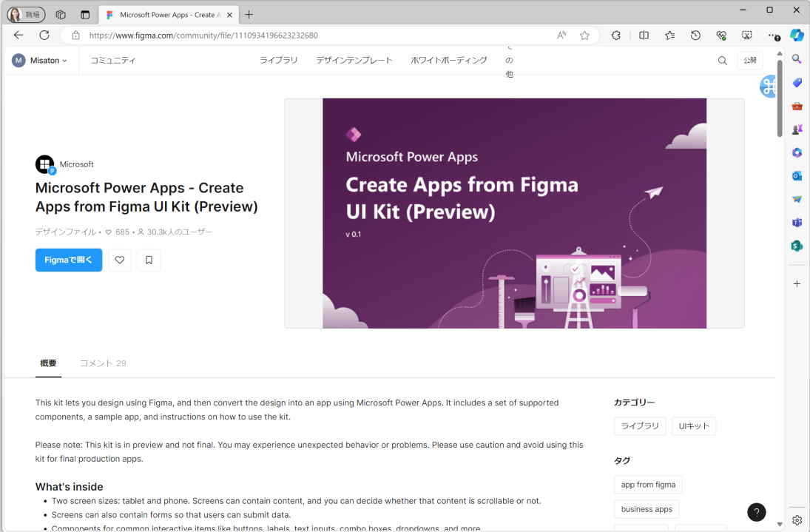Select the UIキット category chip
This screenshot has width=810, height=532.
694,426
